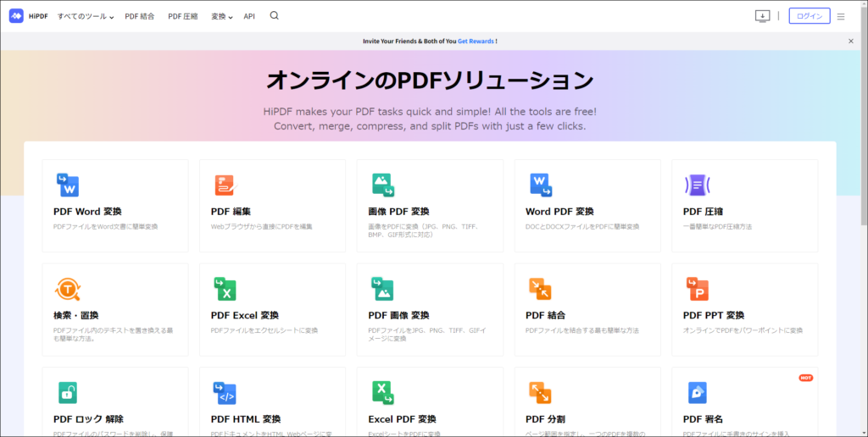Click the 'Webブラウザから直接にPDFを編集' description

[x=261, y=227]
